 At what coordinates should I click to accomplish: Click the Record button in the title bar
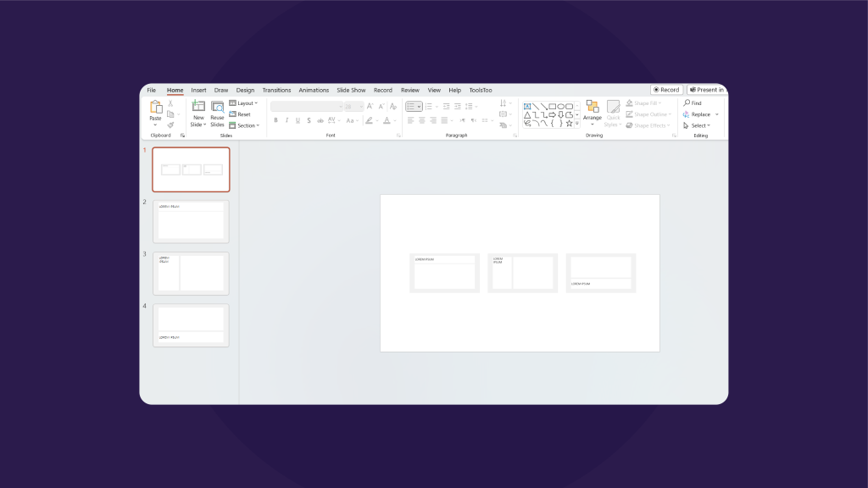tap(666, 89)
